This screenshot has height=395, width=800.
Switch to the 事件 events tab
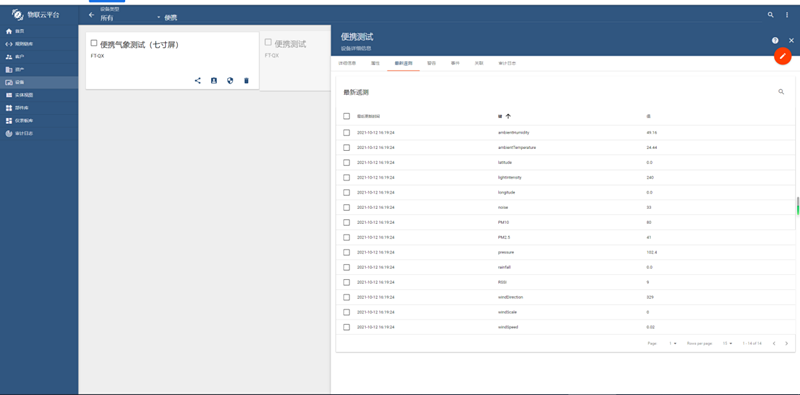[455, 63]
